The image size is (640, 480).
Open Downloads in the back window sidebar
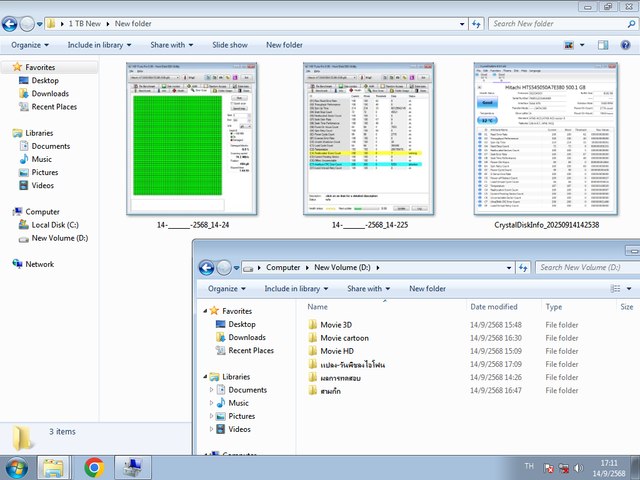(x=50, y=93)
